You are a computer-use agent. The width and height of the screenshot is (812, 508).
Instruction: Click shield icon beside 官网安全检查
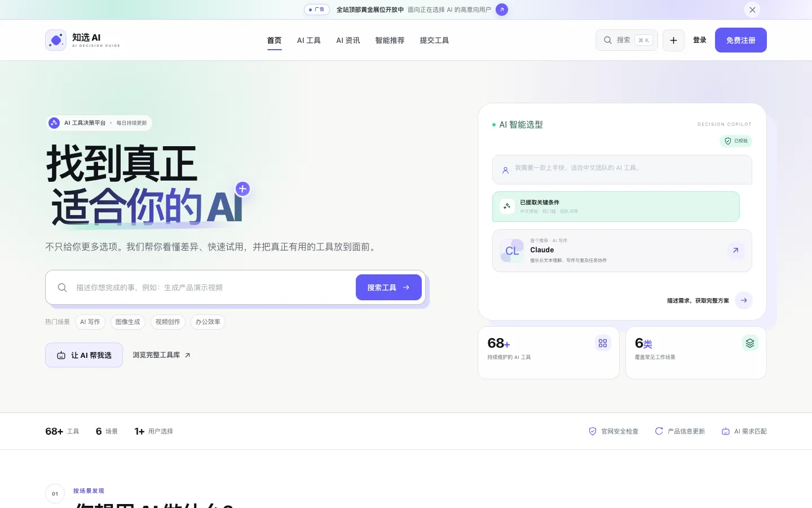point(593,431)
